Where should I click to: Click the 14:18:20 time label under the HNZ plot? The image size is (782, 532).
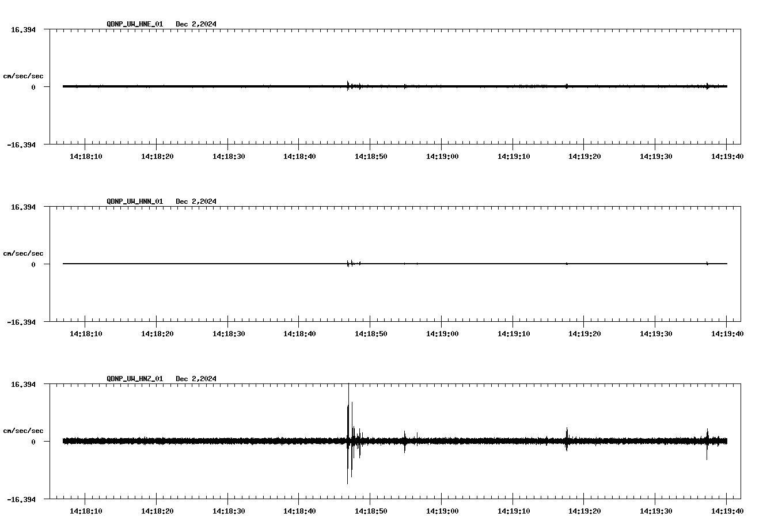click(x=157, y=511)
